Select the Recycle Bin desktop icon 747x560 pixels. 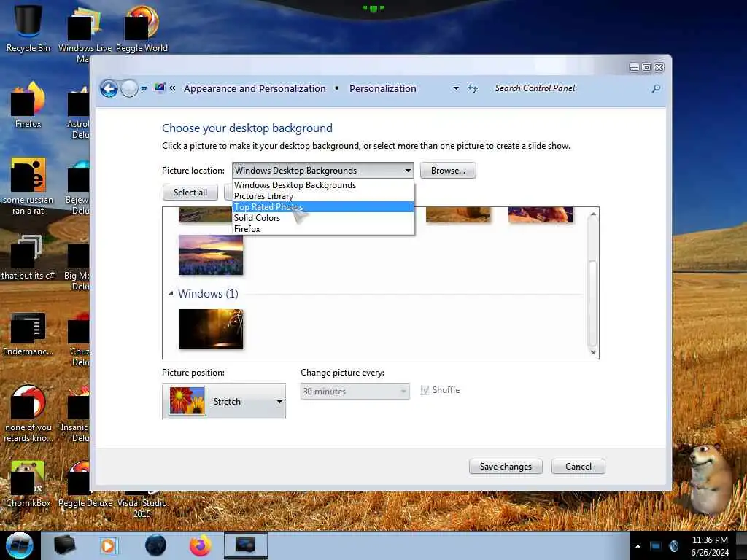click(x=28, y=28)
